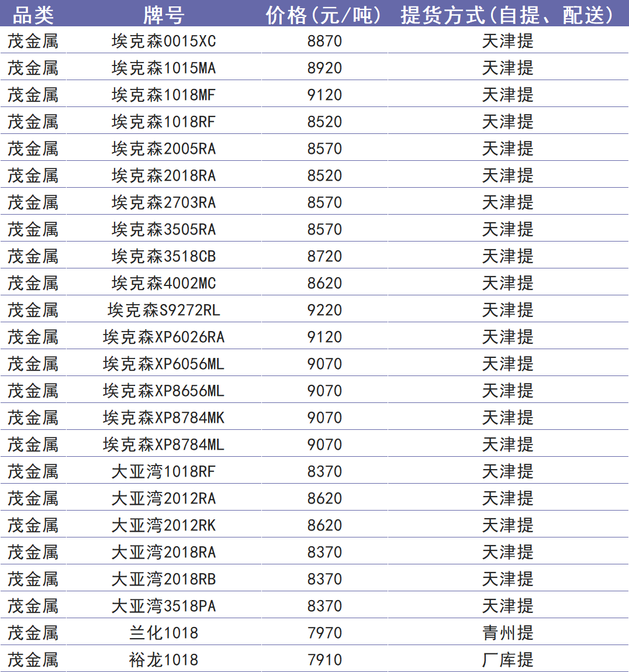
Task: Select the price 9220 cell
Action: [x=324, y=311]
